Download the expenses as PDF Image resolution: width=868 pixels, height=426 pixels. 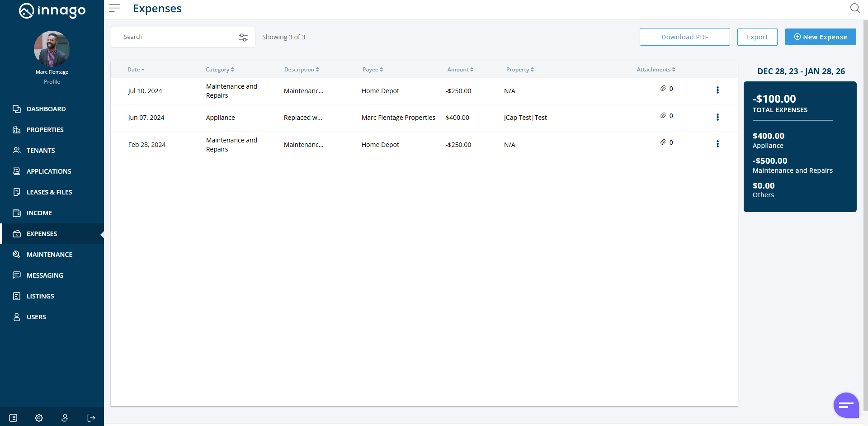(x=684, y=37)
